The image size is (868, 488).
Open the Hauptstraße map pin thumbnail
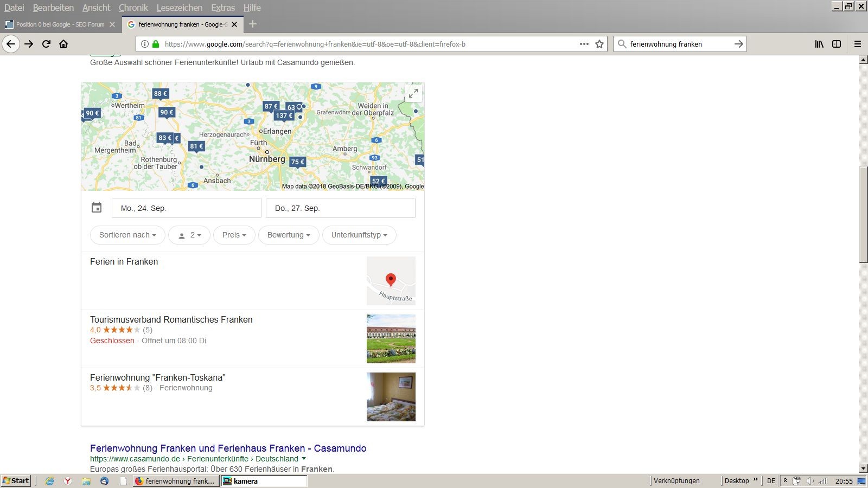(x=391, y=281)
